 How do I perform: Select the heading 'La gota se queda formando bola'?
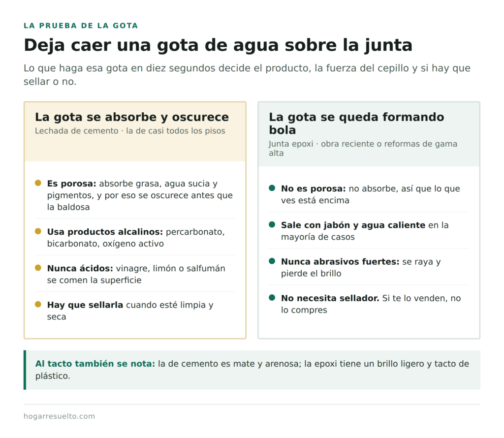[x=356, y=124]
